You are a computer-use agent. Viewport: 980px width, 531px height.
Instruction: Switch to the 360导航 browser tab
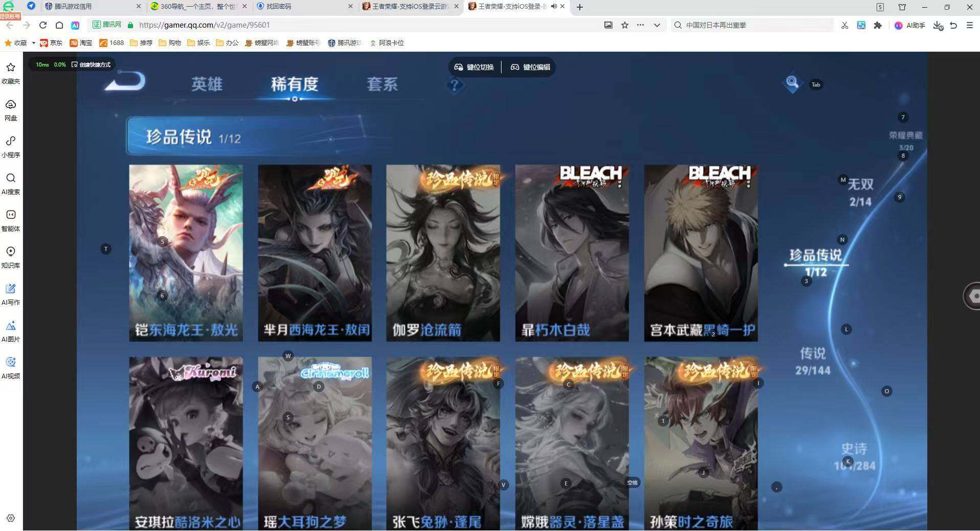[198, 7]
